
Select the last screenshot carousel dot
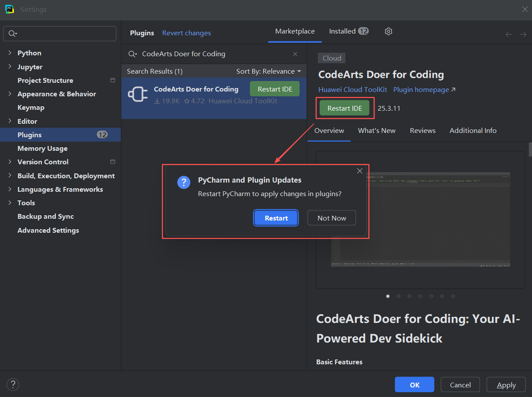click(x=453, y=296)
